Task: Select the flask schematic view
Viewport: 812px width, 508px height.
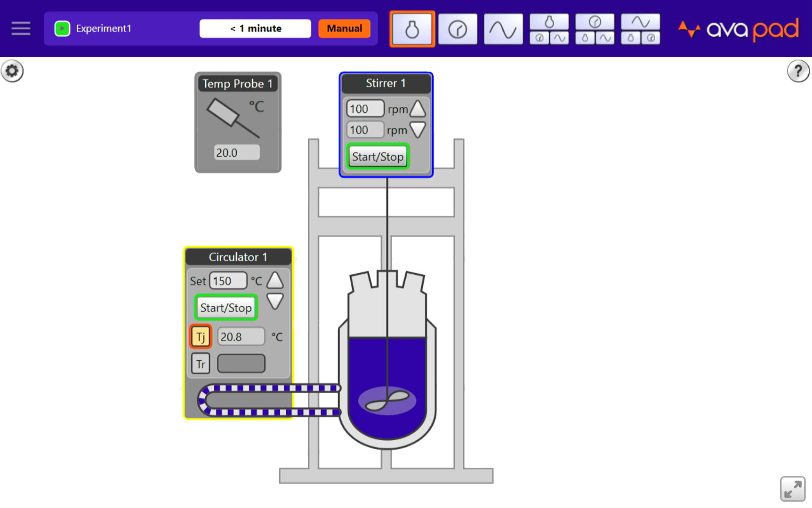Action: click(412, 29)
